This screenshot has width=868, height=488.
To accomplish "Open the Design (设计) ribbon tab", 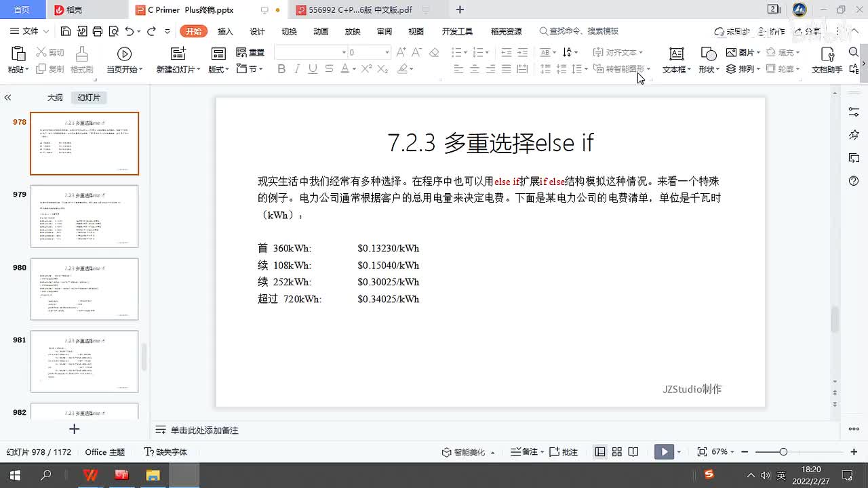I will [257, 31].
